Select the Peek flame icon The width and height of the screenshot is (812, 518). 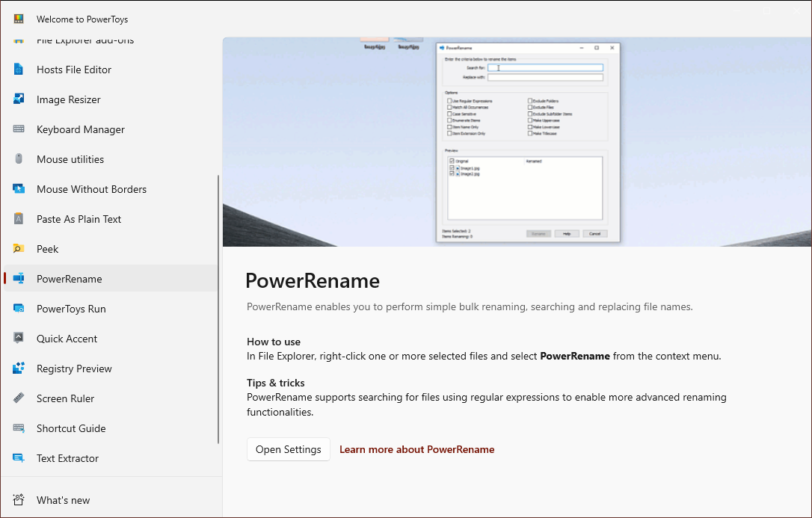point(20,248)
